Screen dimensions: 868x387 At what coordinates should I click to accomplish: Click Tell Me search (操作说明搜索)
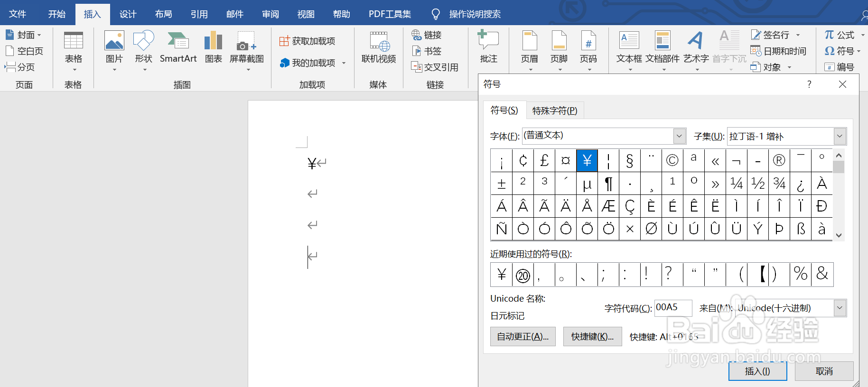(x=475, y=14)
